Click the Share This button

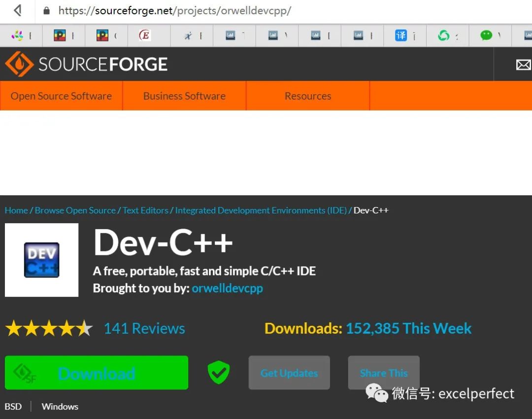pyautogui.click(x=384, y=373)
